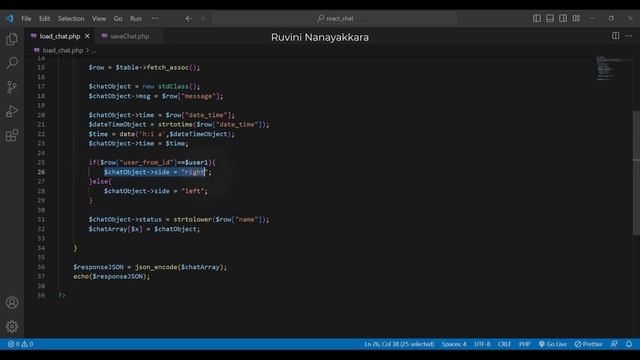The image size is (640, 360).
Task: Show errors and warnings in status bar
Action: click(x=20, y=344)
